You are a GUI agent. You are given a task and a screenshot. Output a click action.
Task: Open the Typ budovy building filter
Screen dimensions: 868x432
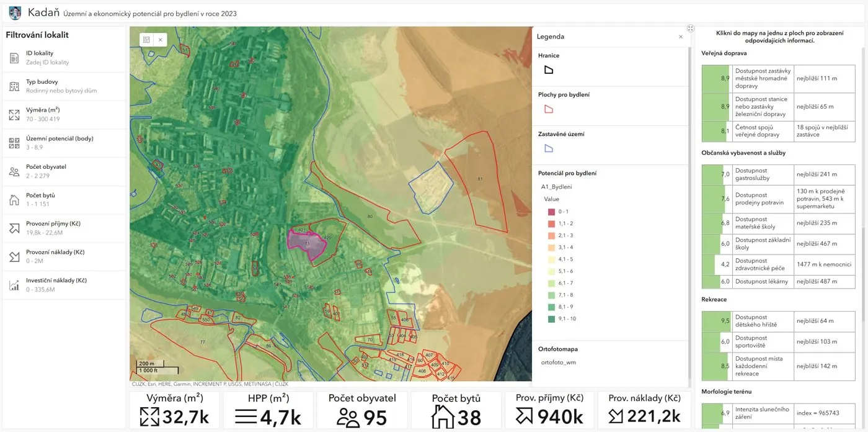(64, 86)
